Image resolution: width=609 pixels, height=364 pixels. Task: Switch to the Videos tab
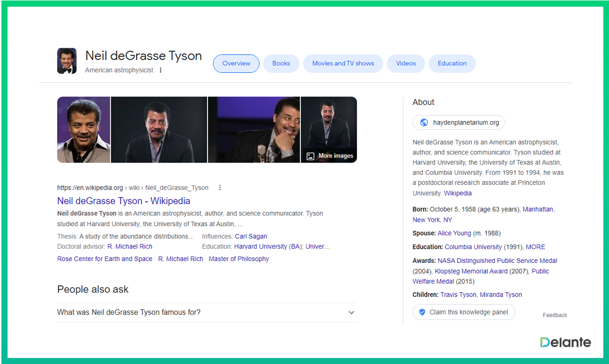(x=406, y=63)
